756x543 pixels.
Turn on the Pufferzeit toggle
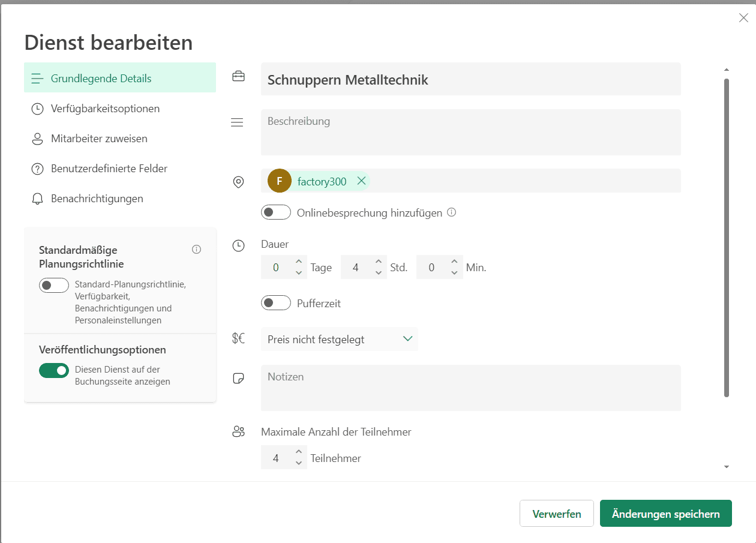click(x=276, y=303)
